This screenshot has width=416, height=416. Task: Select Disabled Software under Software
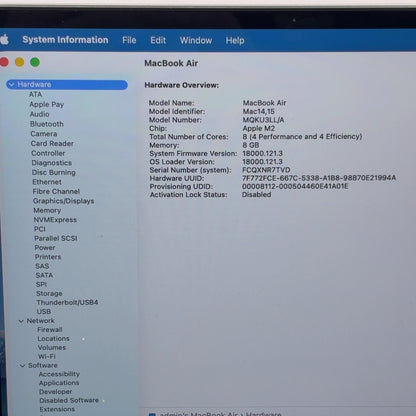[x=69, y=400]
